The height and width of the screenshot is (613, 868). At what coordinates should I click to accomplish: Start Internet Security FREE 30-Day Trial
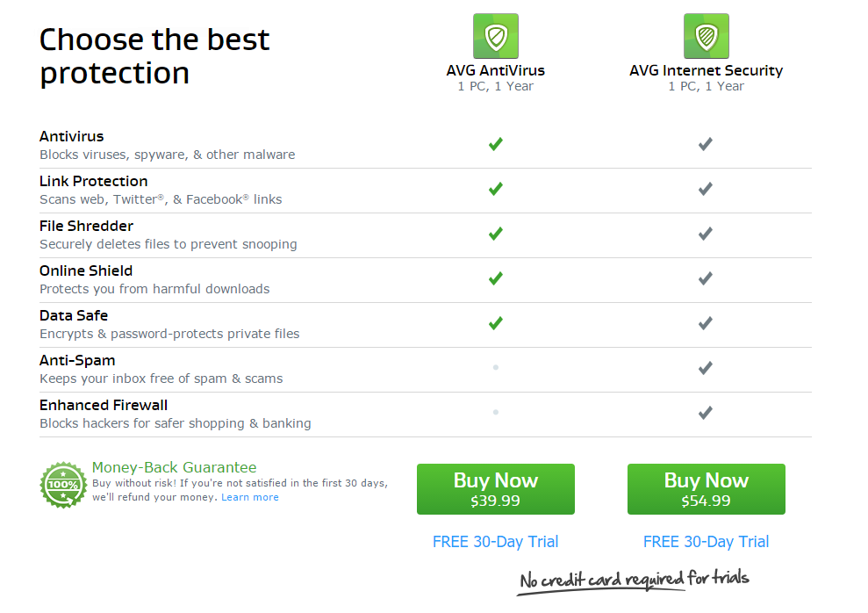pos(706,542)
